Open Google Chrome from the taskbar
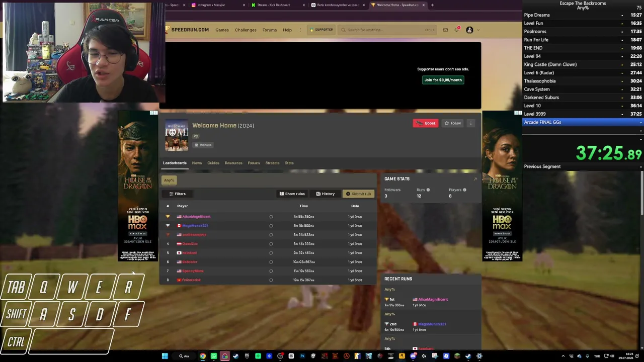Viewport: 644px width, 362px height. click(203, 356)
